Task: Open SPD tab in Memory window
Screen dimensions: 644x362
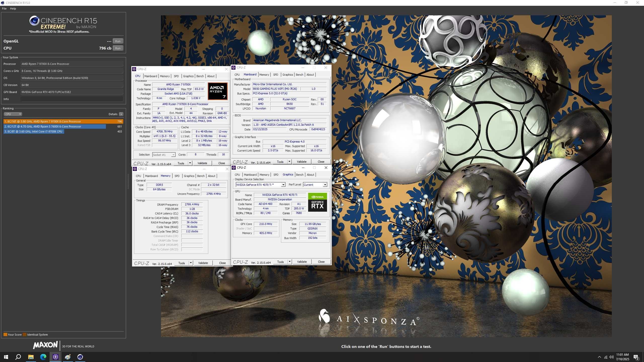Action: [x=177, y=176]
